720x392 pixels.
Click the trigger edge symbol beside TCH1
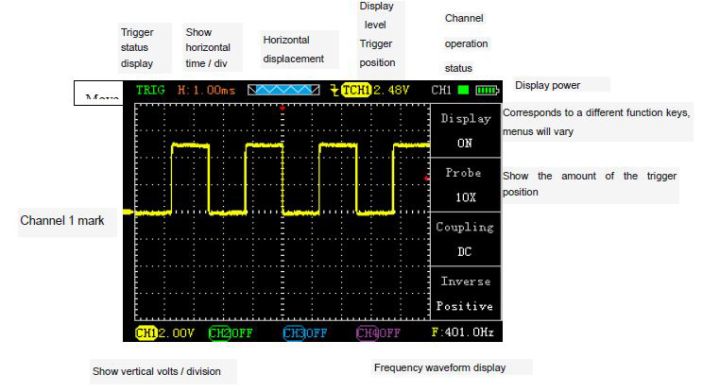[334, 90]
